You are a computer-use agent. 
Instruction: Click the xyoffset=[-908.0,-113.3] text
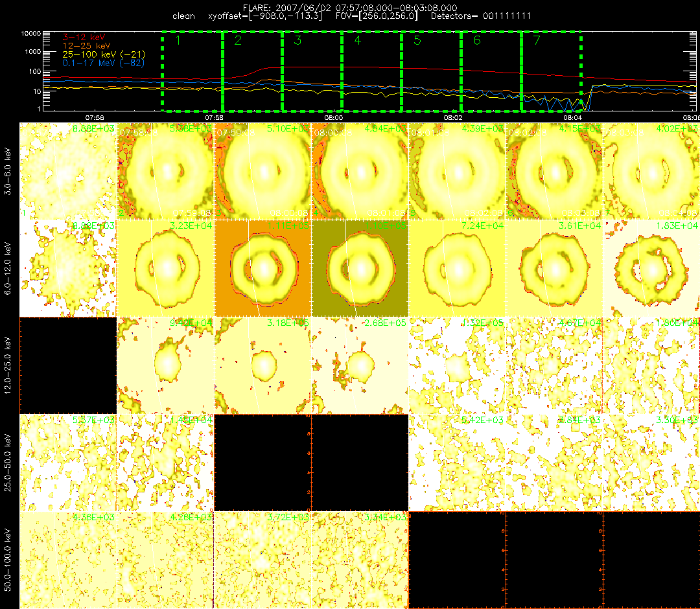point(265,16)
